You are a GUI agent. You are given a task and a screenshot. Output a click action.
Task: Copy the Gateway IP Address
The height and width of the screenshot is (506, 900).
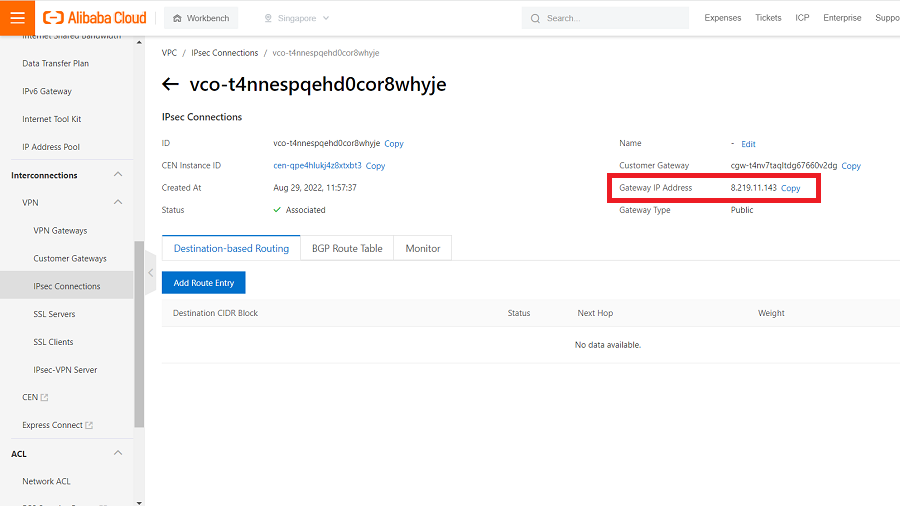click(790, 188)
